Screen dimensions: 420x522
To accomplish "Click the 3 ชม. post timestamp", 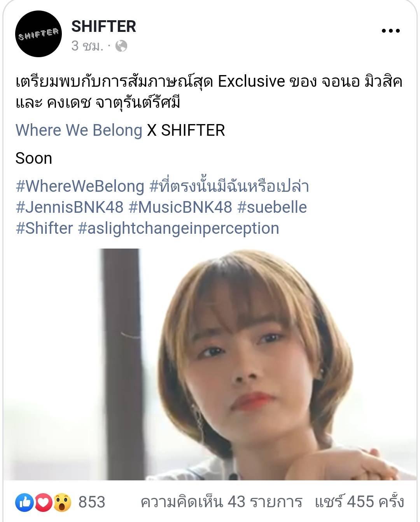I will click(x=87, y=46).
